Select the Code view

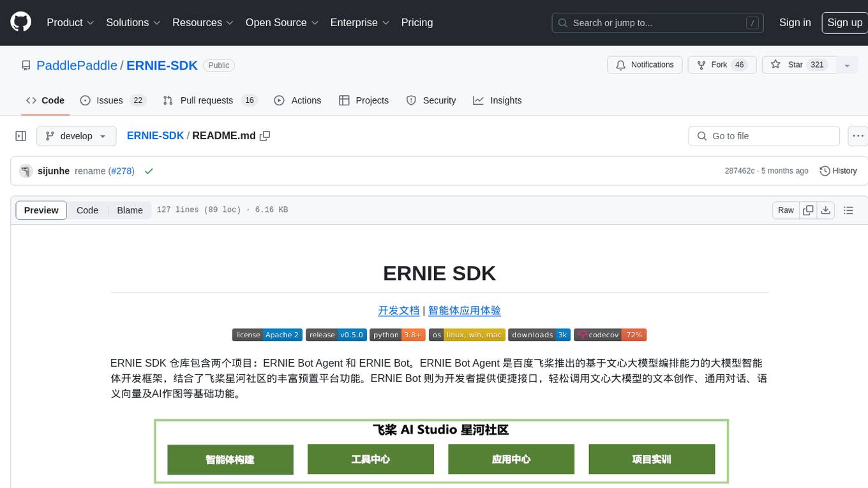pos(87,210)
